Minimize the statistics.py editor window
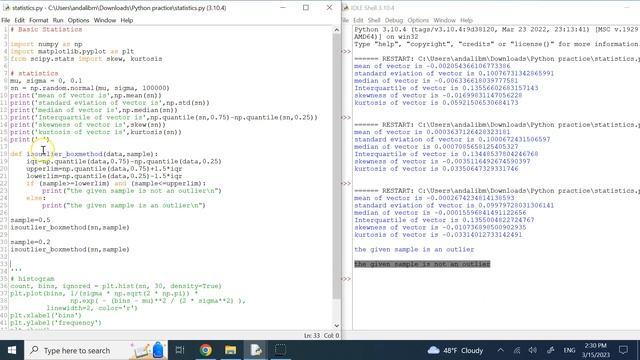The height and width of the screenshot is (360, 640). click(282, 7)
